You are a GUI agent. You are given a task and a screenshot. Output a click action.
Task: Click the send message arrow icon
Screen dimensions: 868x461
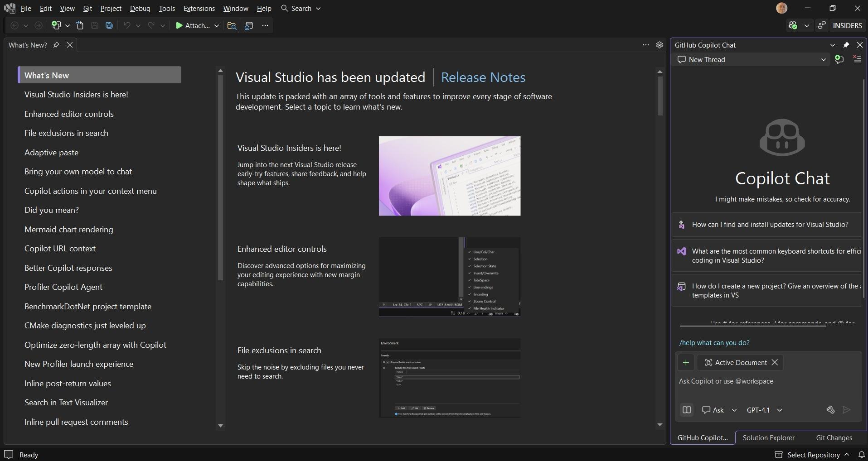pyautogui.click(x=846, y=410)
